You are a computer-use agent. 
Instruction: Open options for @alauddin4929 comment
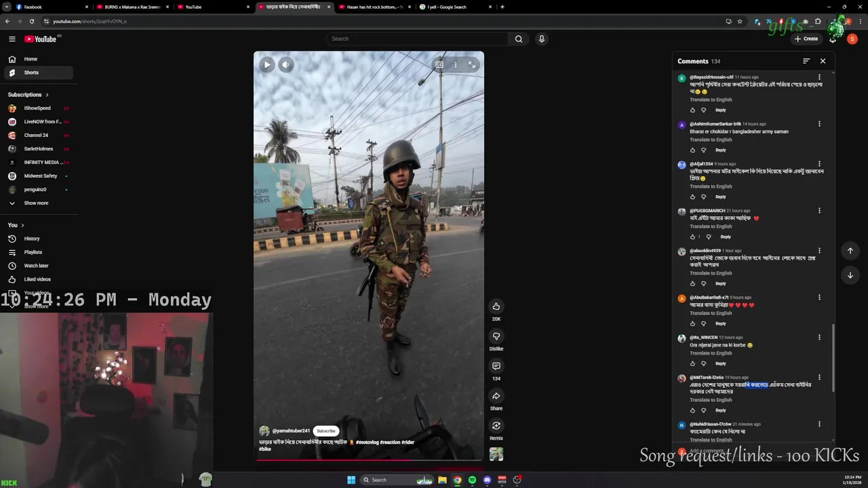[x=819, y=251]
